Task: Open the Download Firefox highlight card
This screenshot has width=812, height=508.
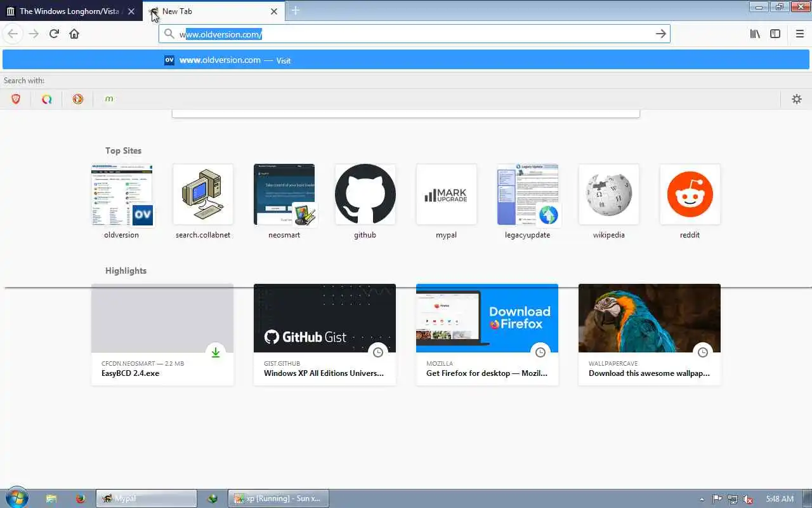Action: [487, 335]
